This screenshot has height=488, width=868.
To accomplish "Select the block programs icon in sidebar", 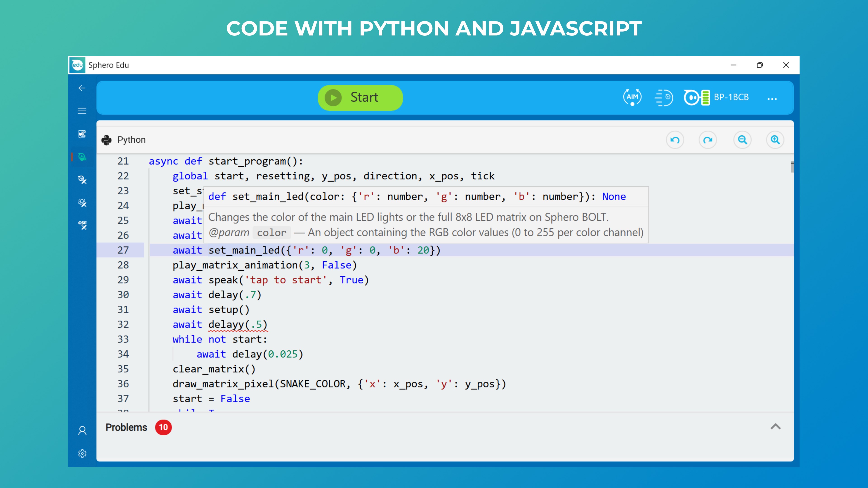I will (x=82, y=134).
